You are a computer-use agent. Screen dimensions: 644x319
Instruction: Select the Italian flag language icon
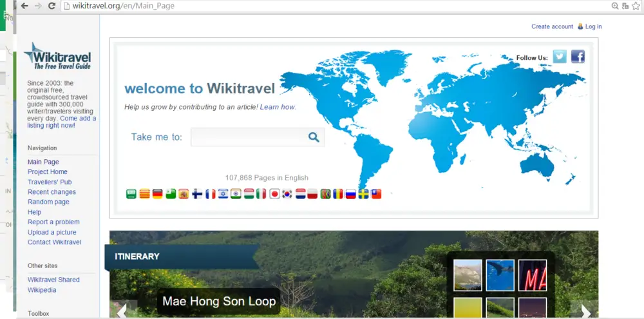pos(261,193)
